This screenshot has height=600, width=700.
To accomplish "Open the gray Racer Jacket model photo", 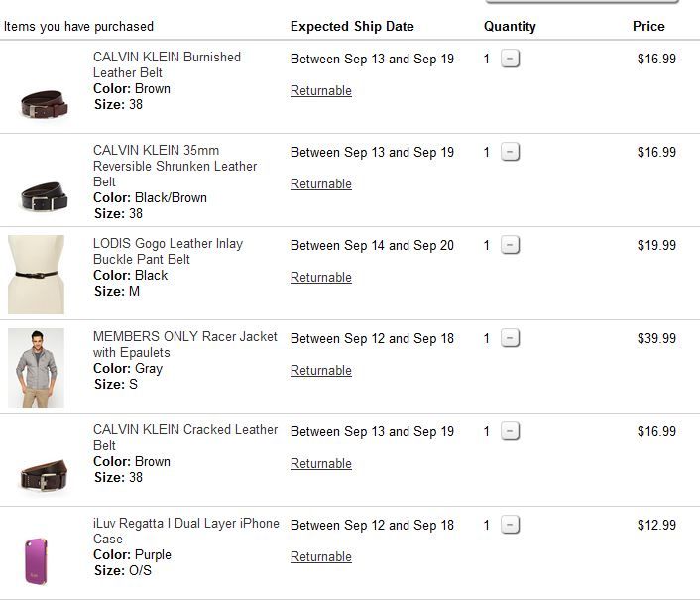I will click(36, 368).
